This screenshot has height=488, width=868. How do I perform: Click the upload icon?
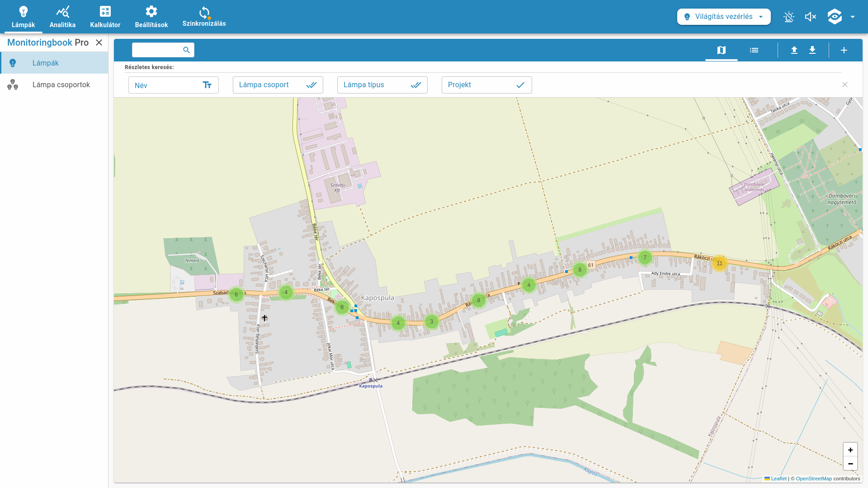[794, 50]
